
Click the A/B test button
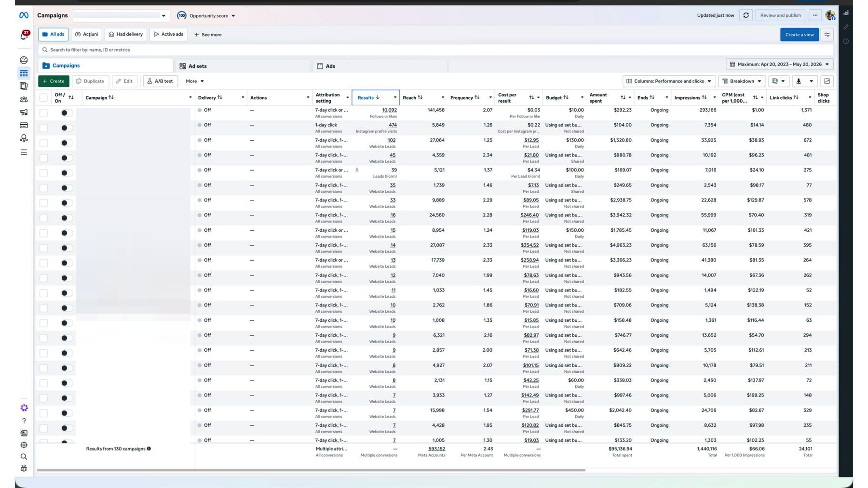point(161,81)
